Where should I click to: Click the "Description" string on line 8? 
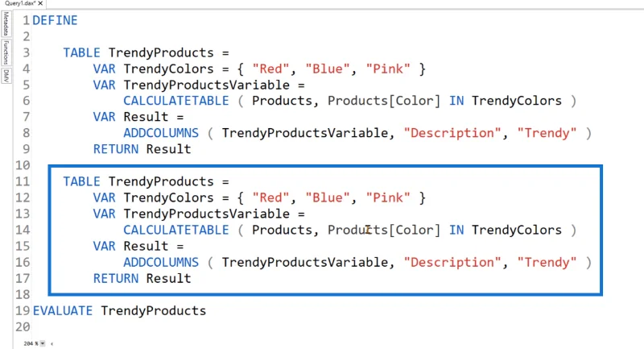pyautogui.click(x=452, y=133)
